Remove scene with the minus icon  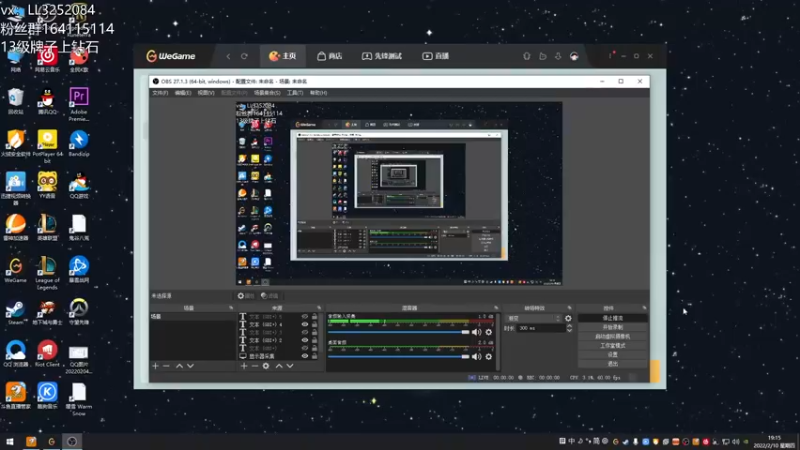(166, 366)
